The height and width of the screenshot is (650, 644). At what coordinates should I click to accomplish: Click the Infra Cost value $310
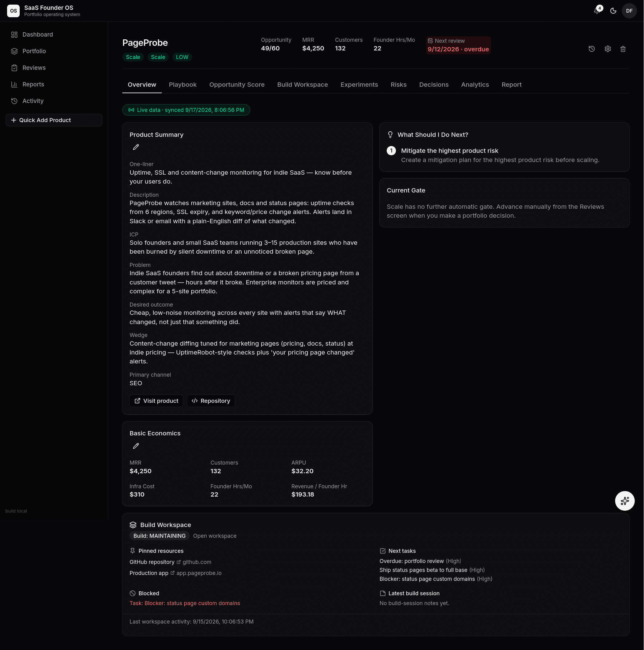(x=137, y=494)
